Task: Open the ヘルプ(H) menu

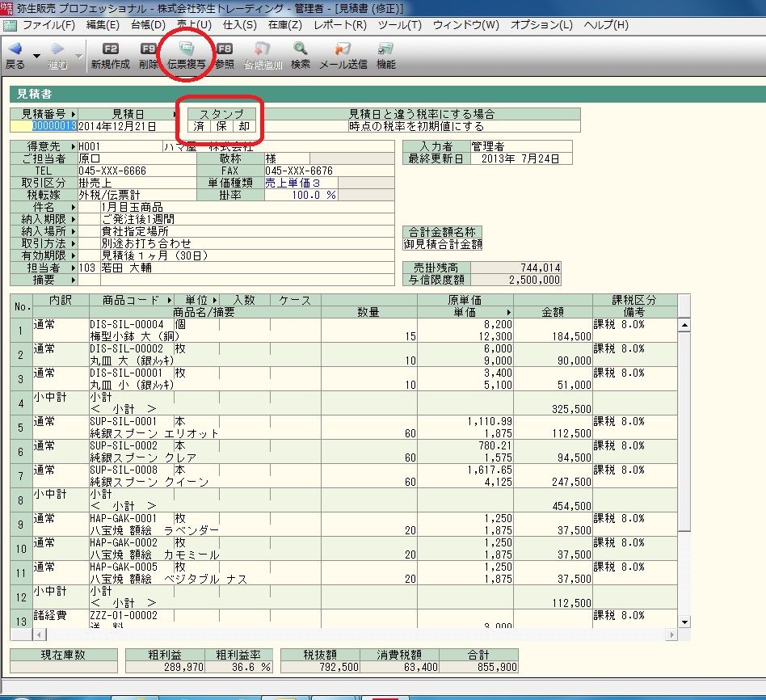Action: point(606,25)
